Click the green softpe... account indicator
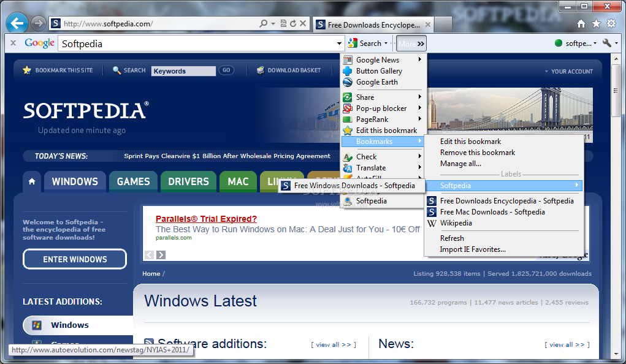The width and height of the screenshot is (626, 364). click(575, 43)
